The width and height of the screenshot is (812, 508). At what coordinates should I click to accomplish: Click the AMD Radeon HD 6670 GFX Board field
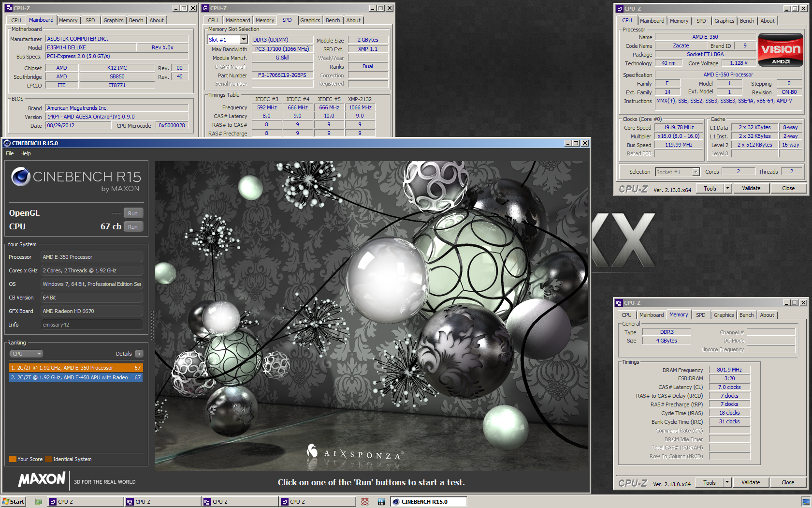coord(92,311)
